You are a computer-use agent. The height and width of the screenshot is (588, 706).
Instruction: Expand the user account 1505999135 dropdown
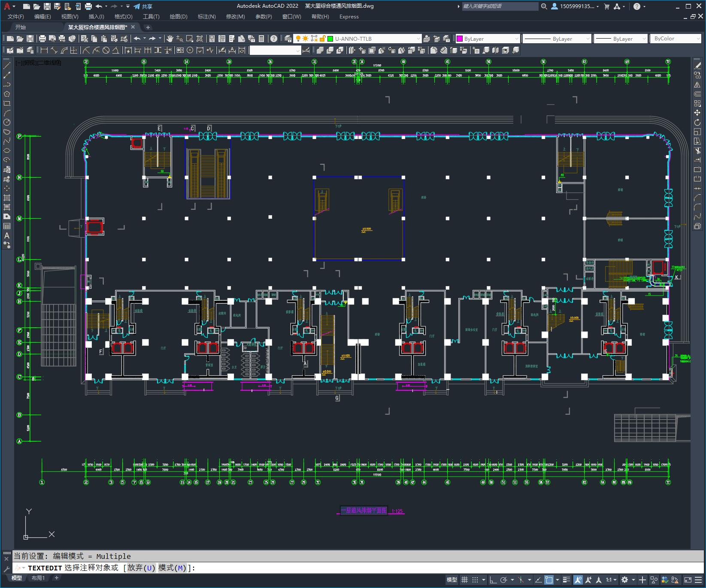(575, 6)
